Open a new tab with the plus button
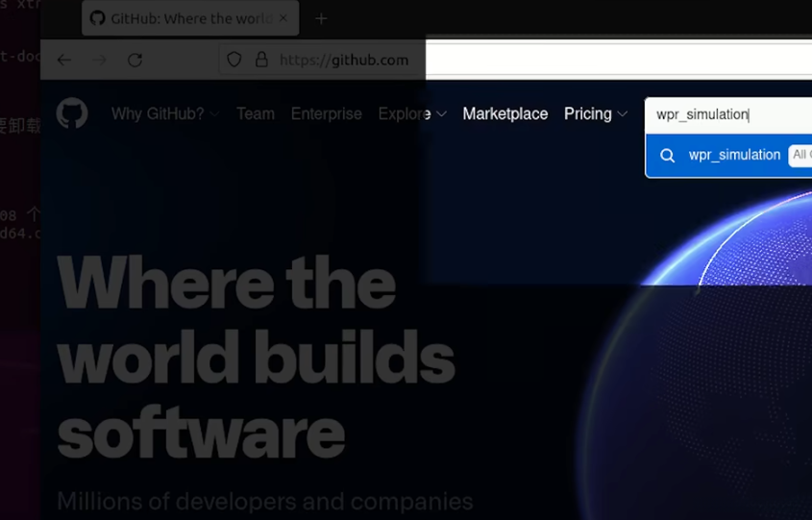This screenshot has height=520, width=812. pos(321,19)
